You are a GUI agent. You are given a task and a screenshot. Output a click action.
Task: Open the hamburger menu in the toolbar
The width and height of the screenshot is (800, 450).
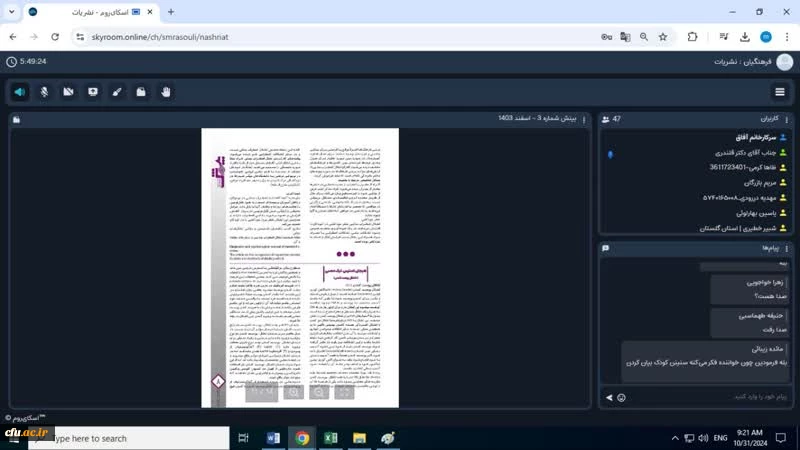(779, 92)
